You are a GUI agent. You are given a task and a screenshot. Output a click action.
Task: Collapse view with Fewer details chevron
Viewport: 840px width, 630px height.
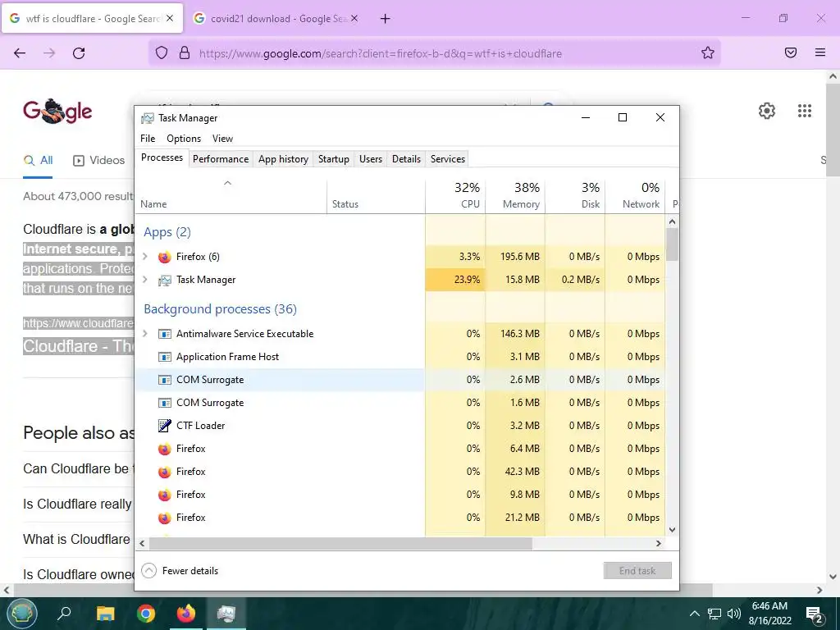149,571
